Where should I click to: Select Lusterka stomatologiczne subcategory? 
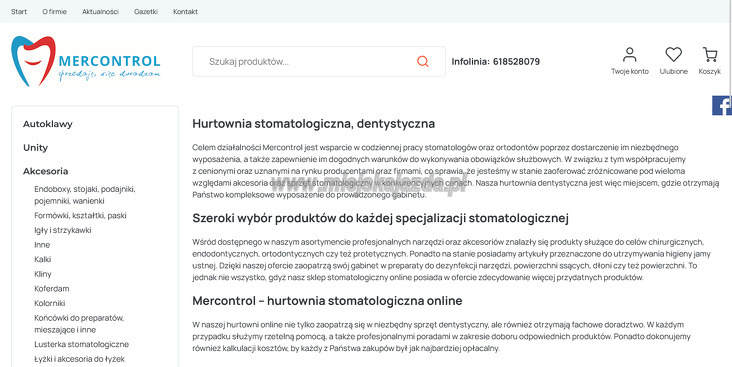pyautogui.click(x=81, y=344)
